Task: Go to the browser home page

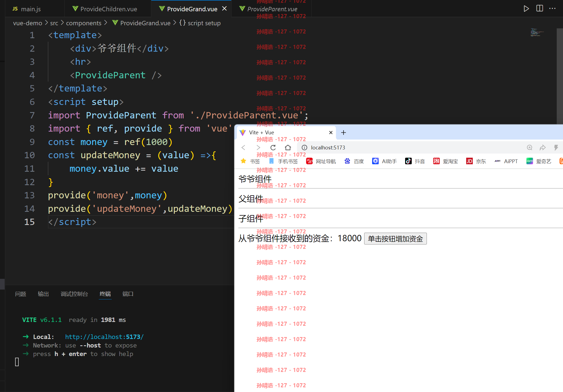Action: pyautogui.click(x=288, y=148)
